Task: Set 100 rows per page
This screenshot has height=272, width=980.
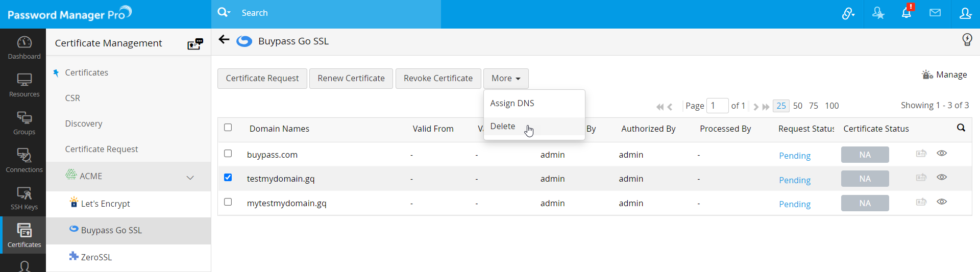Action: [832, 106]
